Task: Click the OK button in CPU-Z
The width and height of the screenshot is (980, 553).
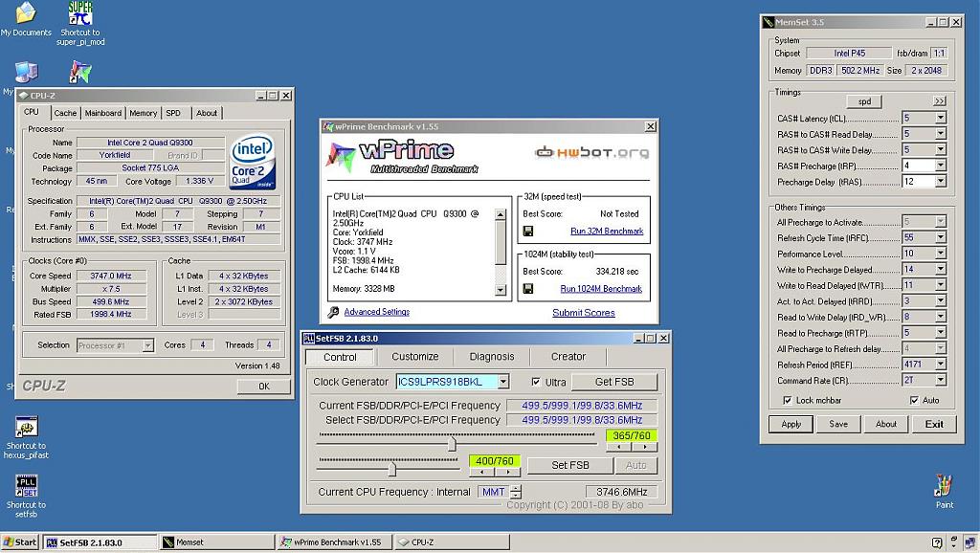Action: pyautogui.click(x=264, y=387)
